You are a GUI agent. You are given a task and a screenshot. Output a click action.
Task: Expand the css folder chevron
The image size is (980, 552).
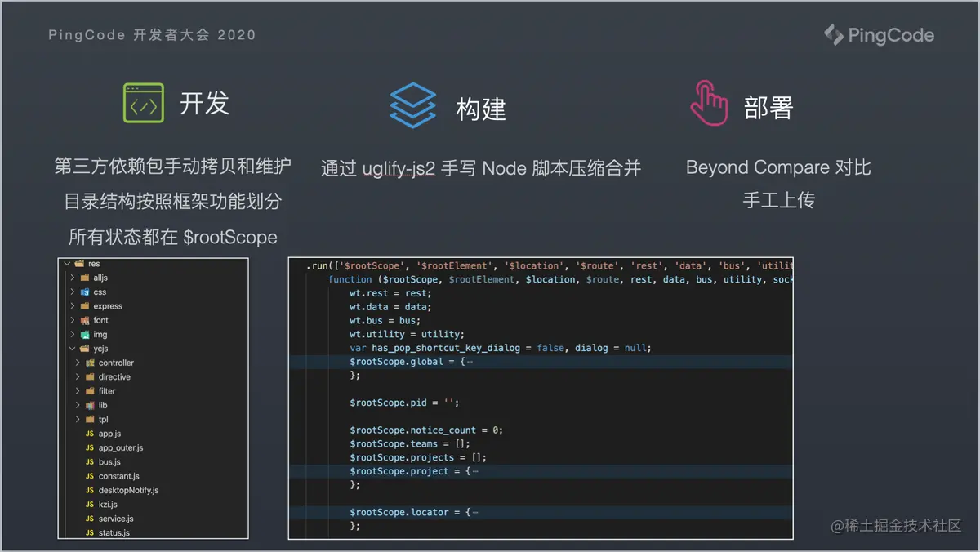(x=73, y=292)
